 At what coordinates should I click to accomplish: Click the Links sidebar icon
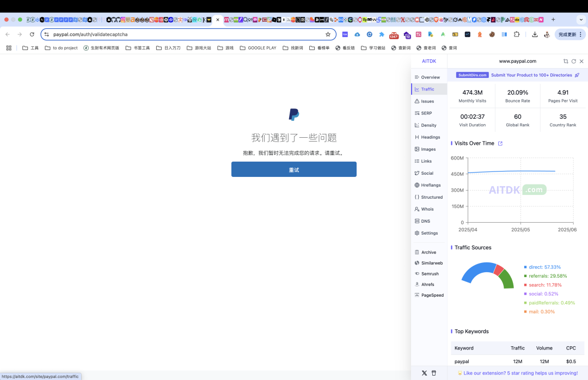[x=416, y=161]
